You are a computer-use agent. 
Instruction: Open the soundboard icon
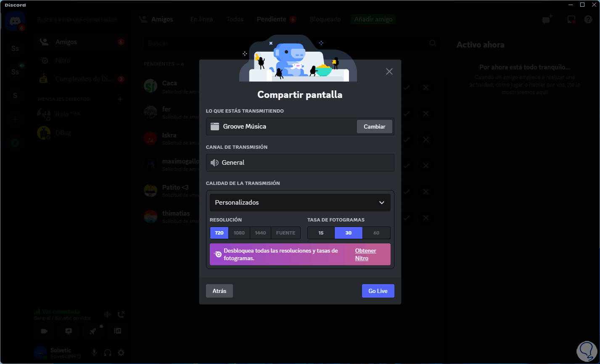(x=118, y=331)
